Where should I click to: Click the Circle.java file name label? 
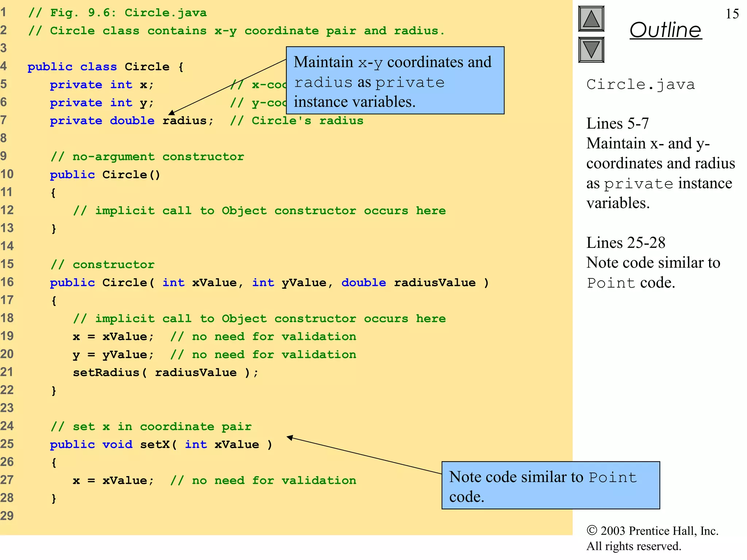640,85
